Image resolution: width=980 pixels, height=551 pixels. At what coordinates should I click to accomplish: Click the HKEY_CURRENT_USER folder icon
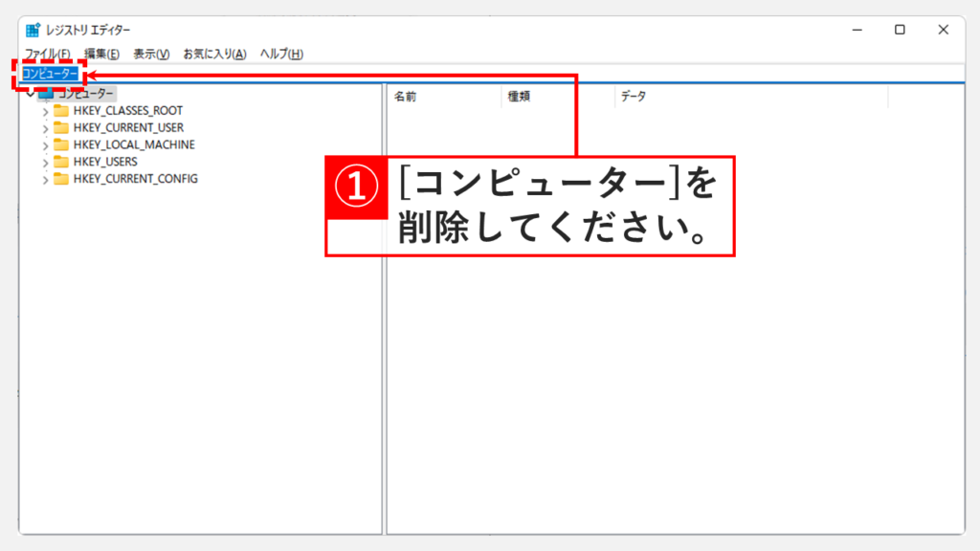(60, 127)
